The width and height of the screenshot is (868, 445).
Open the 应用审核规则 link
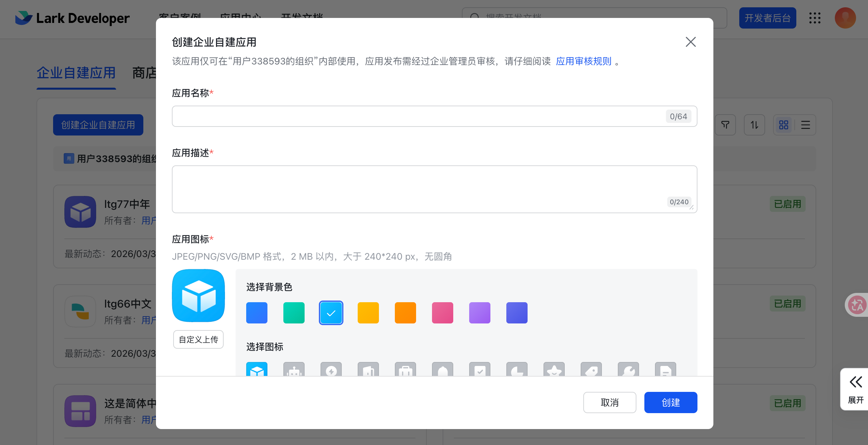[583, 61]
